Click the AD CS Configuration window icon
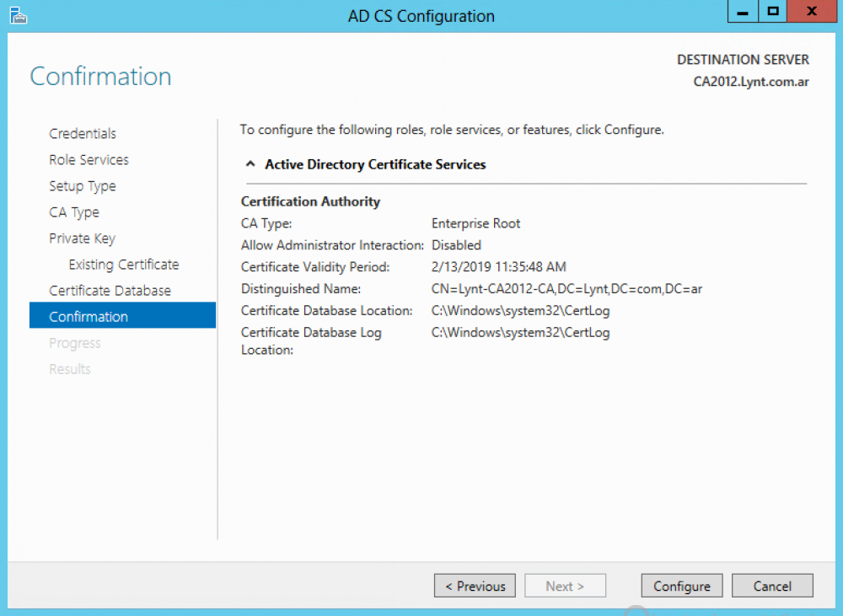 (x=19, y=15)
